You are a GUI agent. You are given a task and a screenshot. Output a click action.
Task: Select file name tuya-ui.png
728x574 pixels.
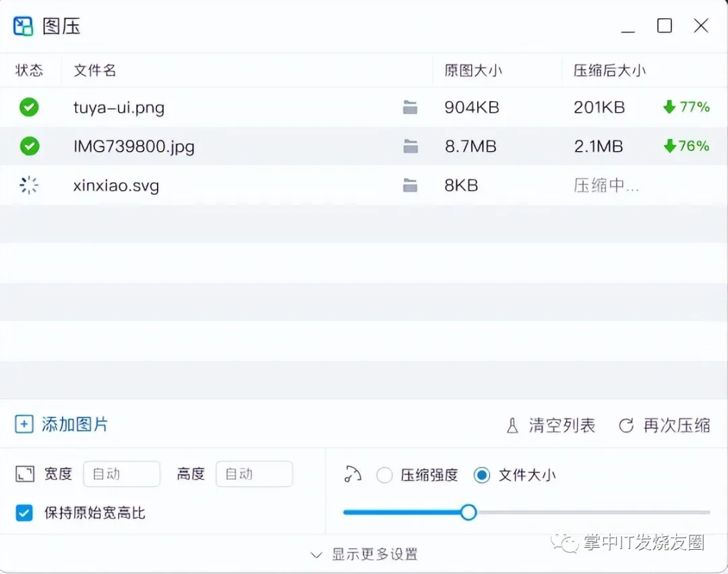point(119,108)
